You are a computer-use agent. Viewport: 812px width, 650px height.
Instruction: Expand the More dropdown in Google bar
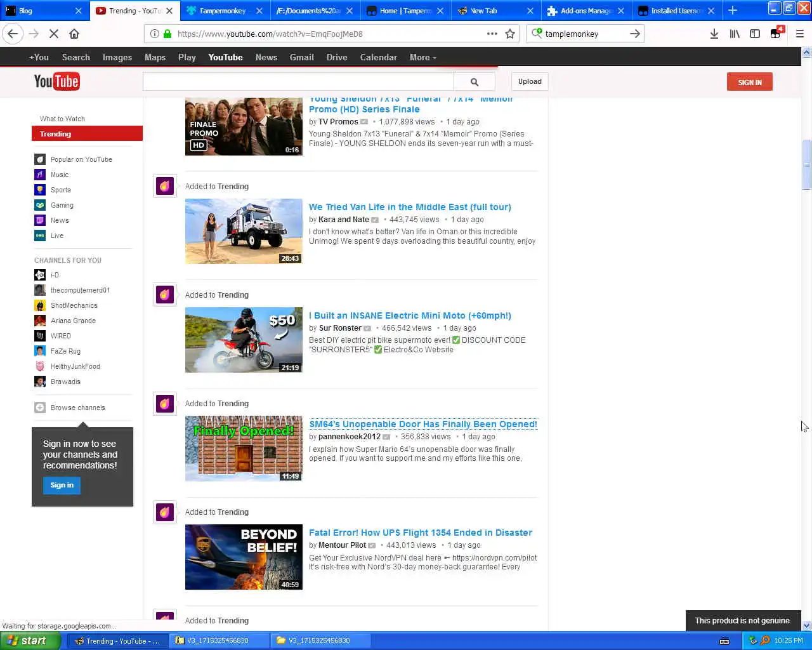(x=423, y=57)
